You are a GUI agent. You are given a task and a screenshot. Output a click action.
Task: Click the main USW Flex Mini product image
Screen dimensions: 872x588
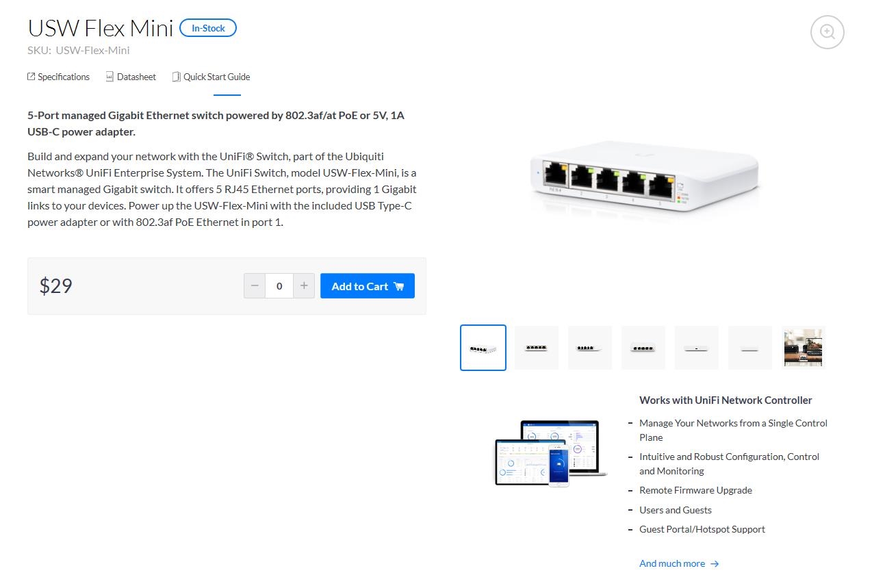point(643,177)
